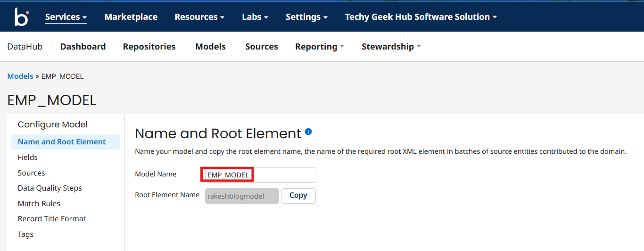Open the Stewardship dropdown
Viewport: 644px width, 251px height.
(391, 47)
